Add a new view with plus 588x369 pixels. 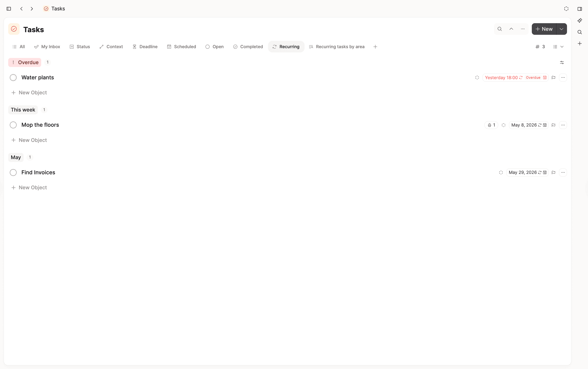tap(375, 47)
